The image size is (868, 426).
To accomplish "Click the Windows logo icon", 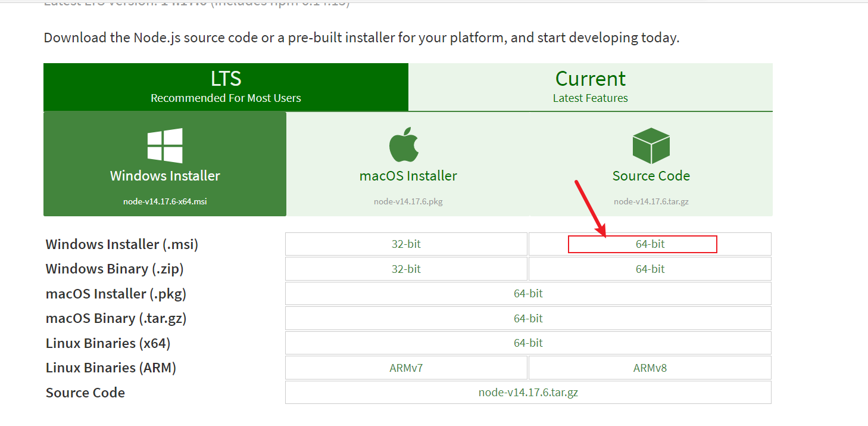I will tap(165, 145).
